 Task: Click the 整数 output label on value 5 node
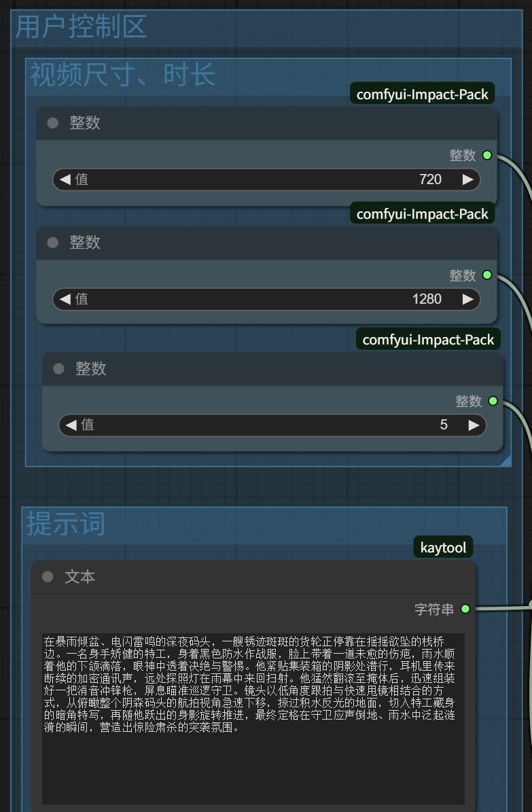pyautogui.click(x=469, y=401)
